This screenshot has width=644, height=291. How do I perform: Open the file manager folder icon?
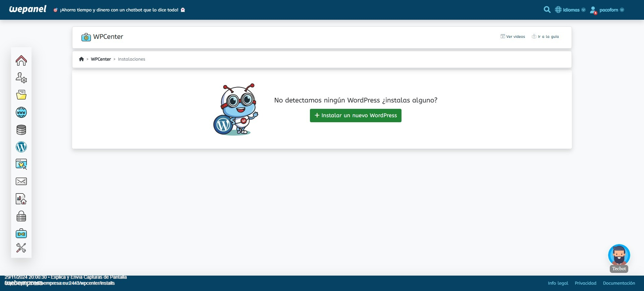click(x=21, y=95)
